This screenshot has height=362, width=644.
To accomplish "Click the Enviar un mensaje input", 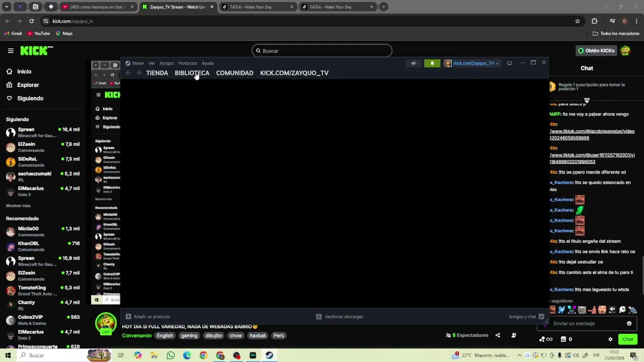I will coord(587,323).
